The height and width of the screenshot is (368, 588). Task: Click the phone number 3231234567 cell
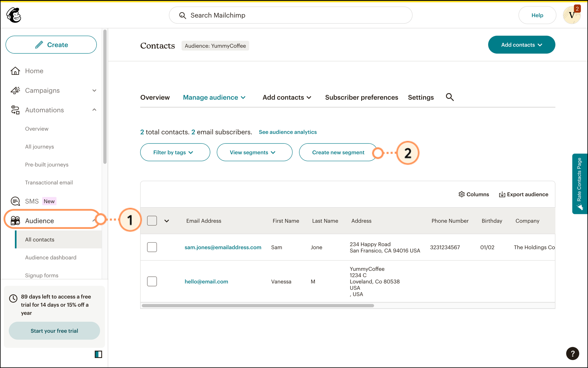445,247
